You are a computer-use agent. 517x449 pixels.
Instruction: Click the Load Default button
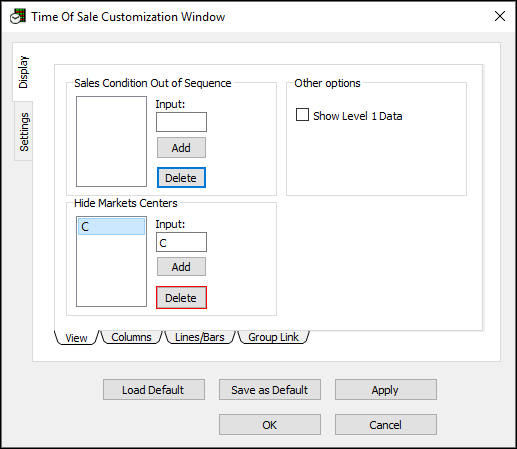[154, 389]
